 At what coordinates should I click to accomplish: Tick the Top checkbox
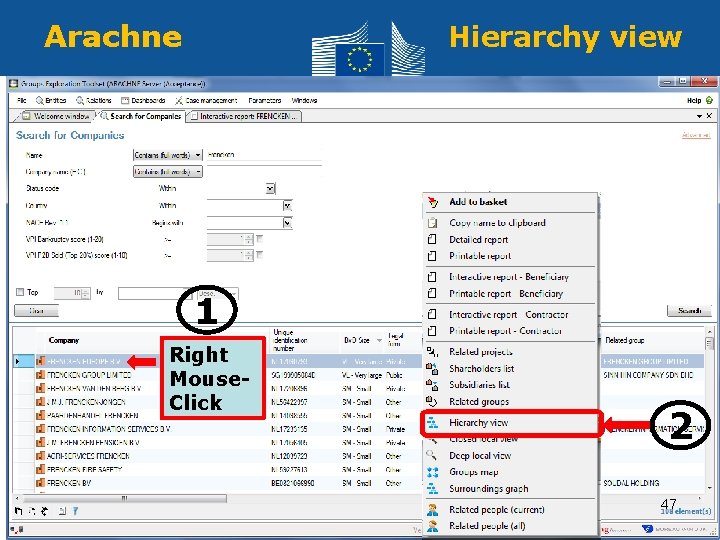(x=20, y=292)
